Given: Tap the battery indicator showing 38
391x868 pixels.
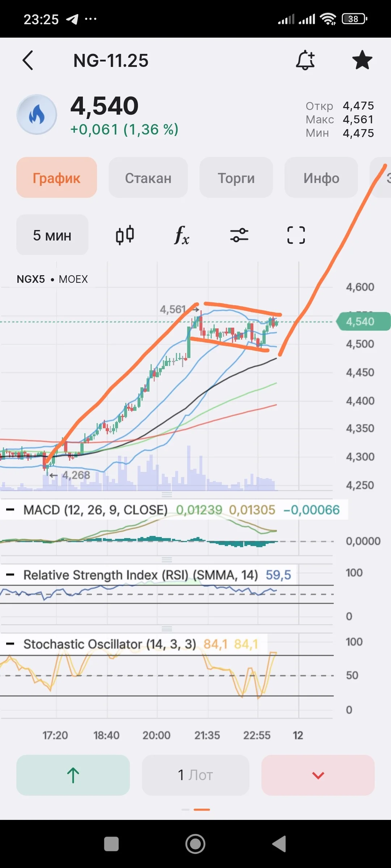Looking at the screenshot, I should tap(354, 19).
